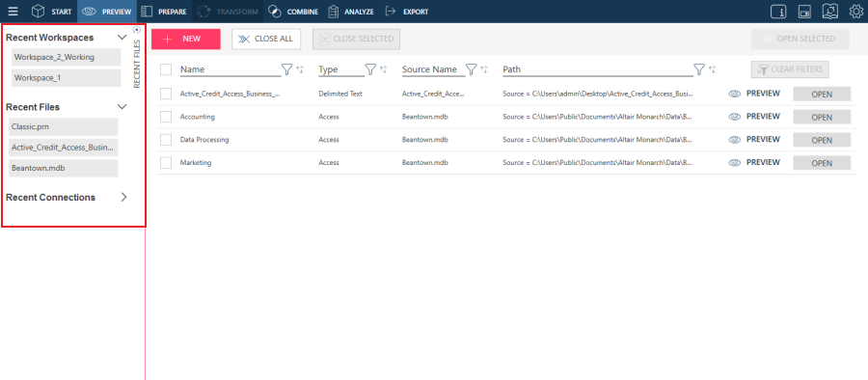Screen dimensions: 868x380
Task: Open the info icon in the top bar
Action: (778, 12)
